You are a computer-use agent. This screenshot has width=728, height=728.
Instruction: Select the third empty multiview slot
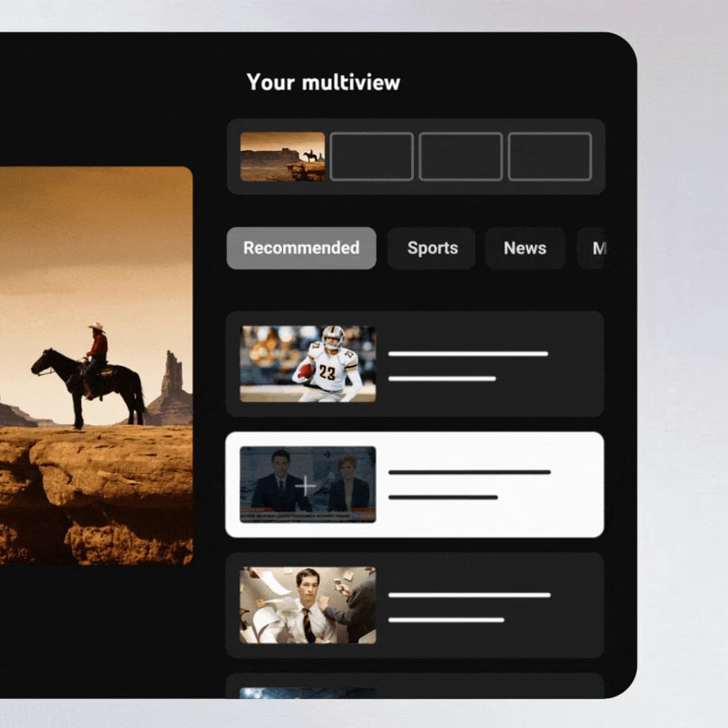[x=460, y=156]
